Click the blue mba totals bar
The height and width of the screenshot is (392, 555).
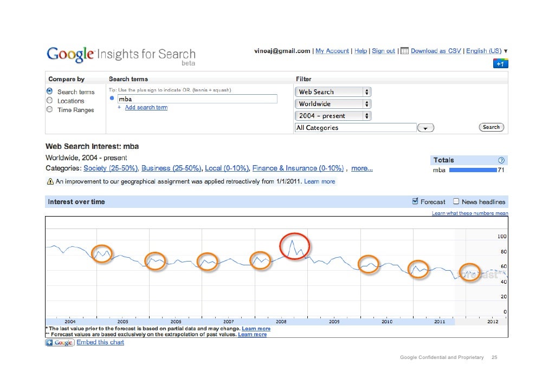click(473, 170)
